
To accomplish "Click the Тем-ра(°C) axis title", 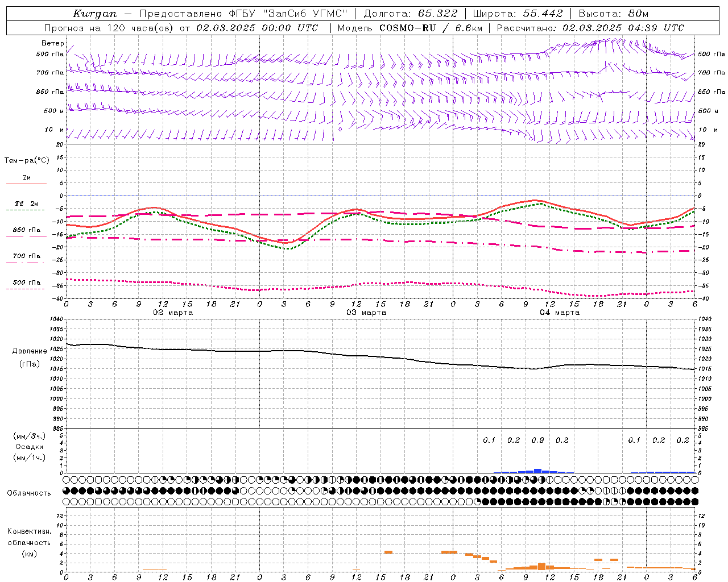I will click(27, 160).
